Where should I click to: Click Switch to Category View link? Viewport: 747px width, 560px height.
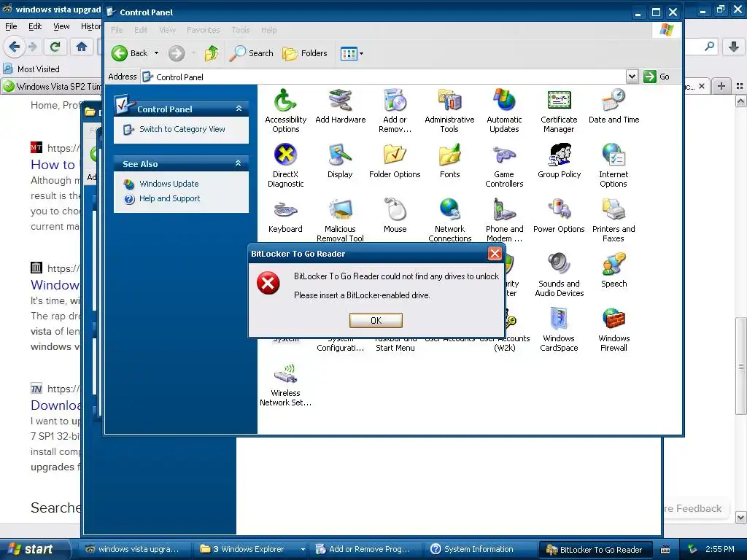(182, 129)
